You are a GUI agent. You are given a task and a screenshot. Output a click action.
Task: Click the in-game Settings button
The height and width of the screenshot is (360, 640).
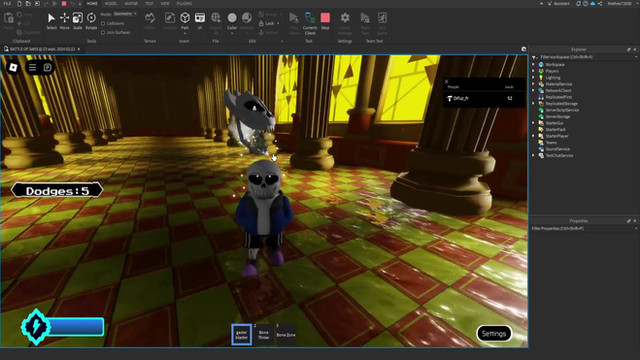click(494, 333)
